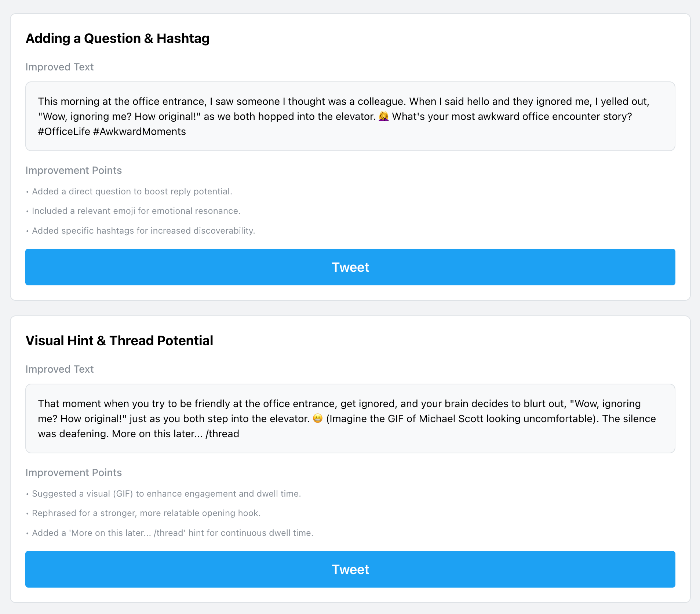Click the first Tweet button
700x614 pixels.
pyautogui.click(x=350, y=267)
